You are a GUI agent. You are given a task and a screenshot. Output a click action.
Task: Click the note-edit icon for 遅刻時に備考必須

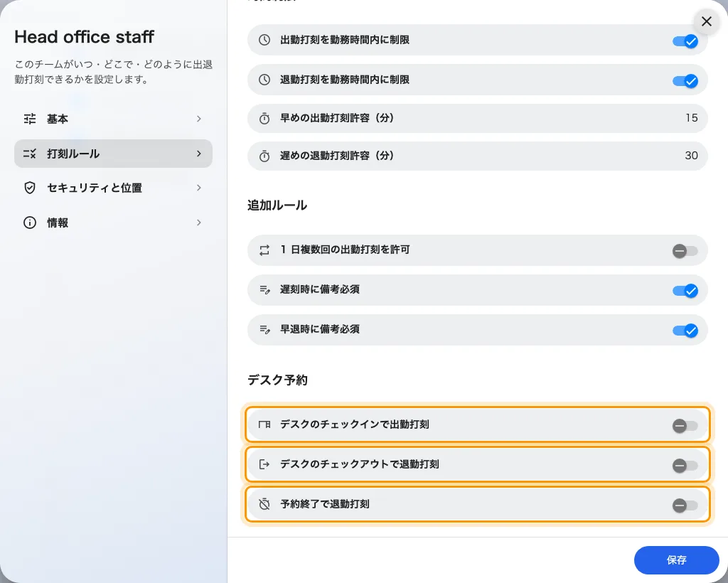pyautogui.click(x=264, y=290)
